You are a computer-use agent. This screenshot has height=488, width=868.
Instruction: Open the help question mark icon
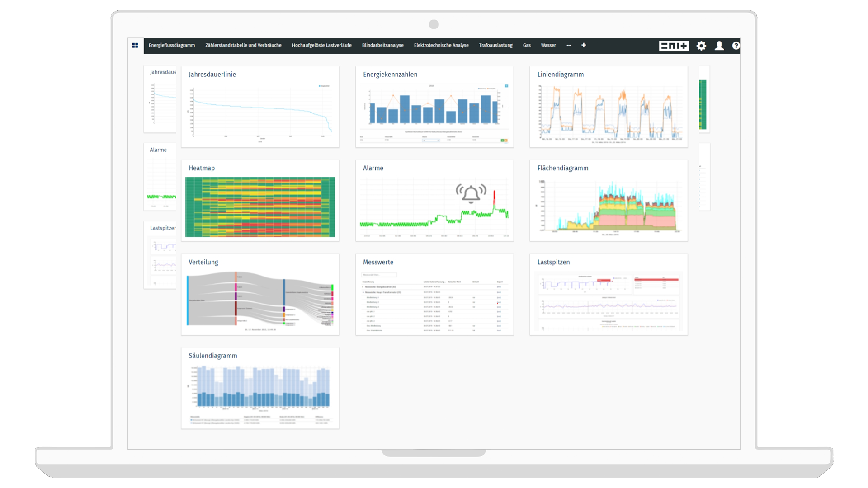(736, 46)
